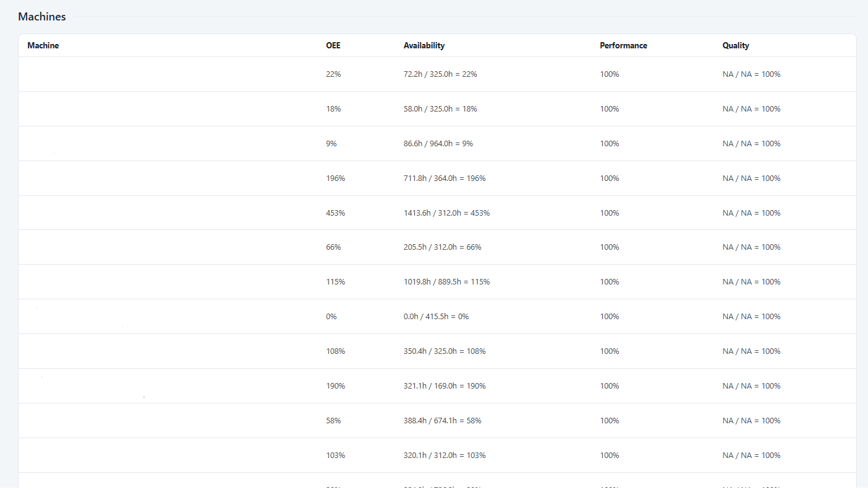The width and height of the screenshot is (868, 489).
Task: Click availability 1019.8h / 889.5h = 115%
Action: click(x=446, y=282)
